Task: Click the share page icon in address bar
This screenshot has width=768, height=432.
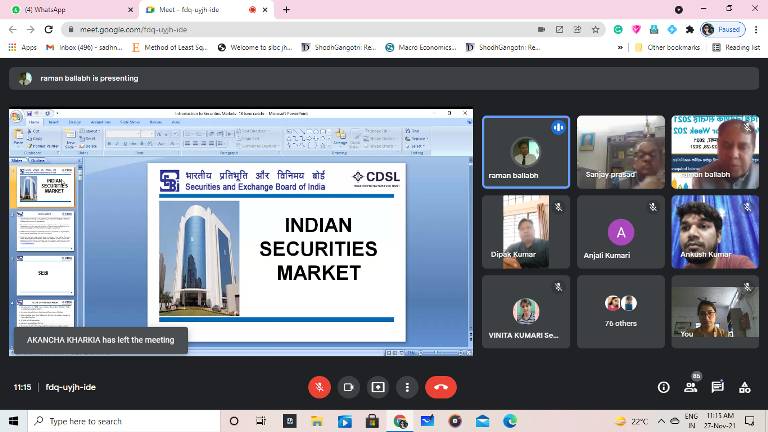Action: tap(577, 29)
